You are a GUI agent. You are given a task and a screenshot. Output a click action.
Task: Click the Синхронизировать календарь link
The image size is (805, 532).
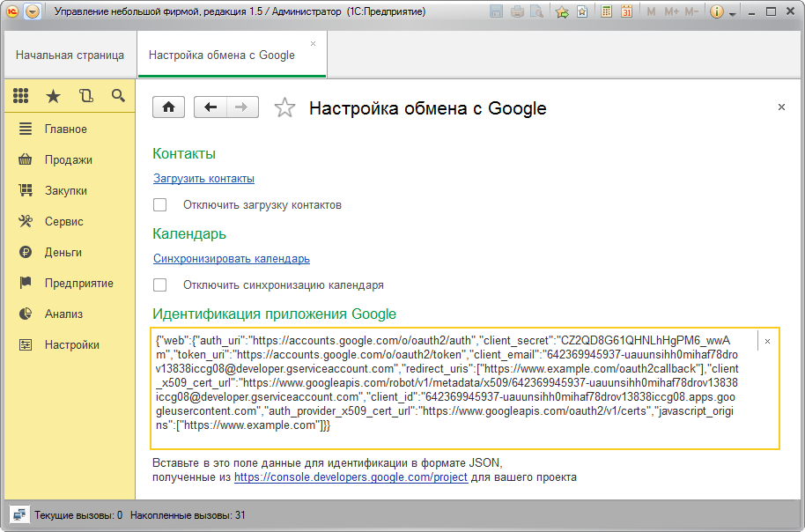(232, 258)
